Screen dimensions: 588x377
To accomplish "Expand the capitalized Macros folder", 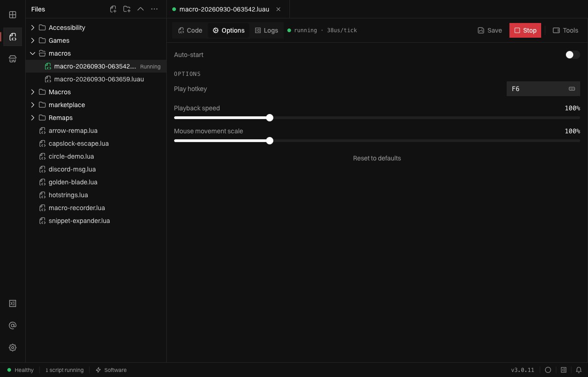I will [96, 92].
